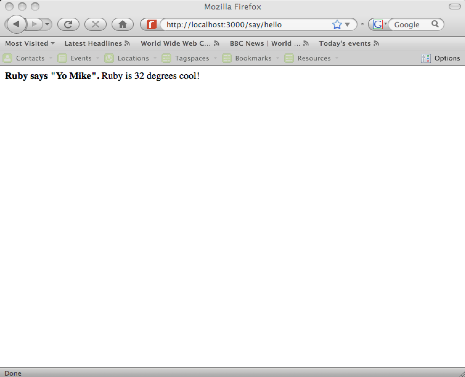Click the Contacts toolbar icon
This screenshot has height=377, width=465.
coord(7,58)
